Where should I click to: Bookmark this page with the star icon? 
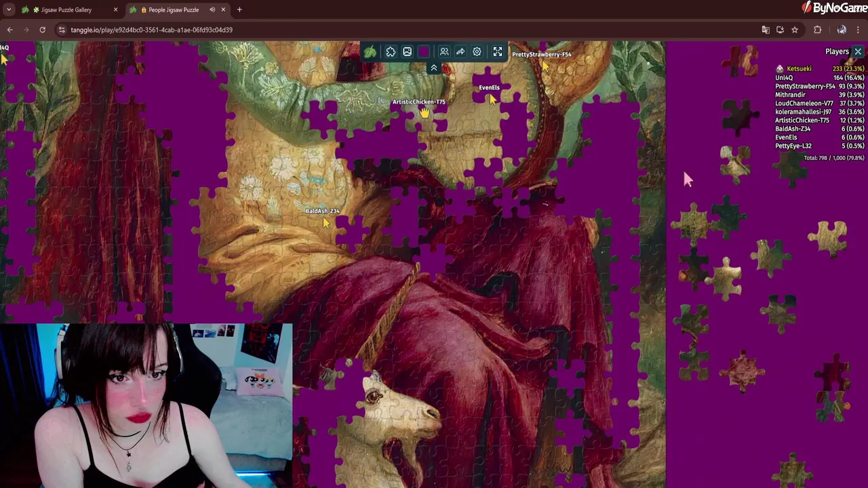pos(795,30)
